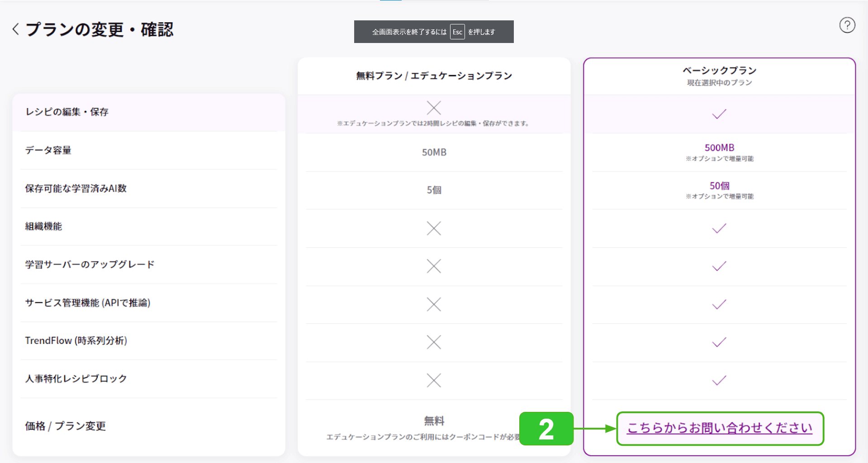
Task: Click basic plan checkmark for レシピの編集・保存
Action: tap(719, 114)
